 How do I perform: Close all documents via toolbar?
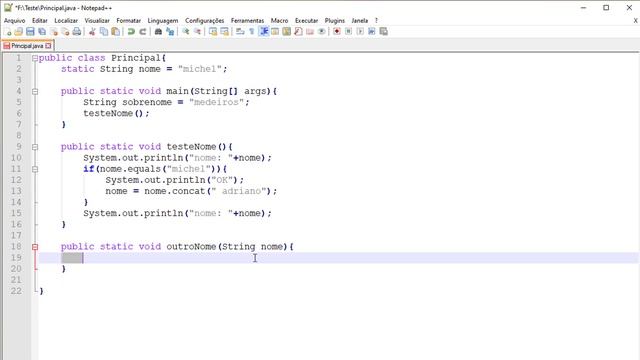pos(65,31)
